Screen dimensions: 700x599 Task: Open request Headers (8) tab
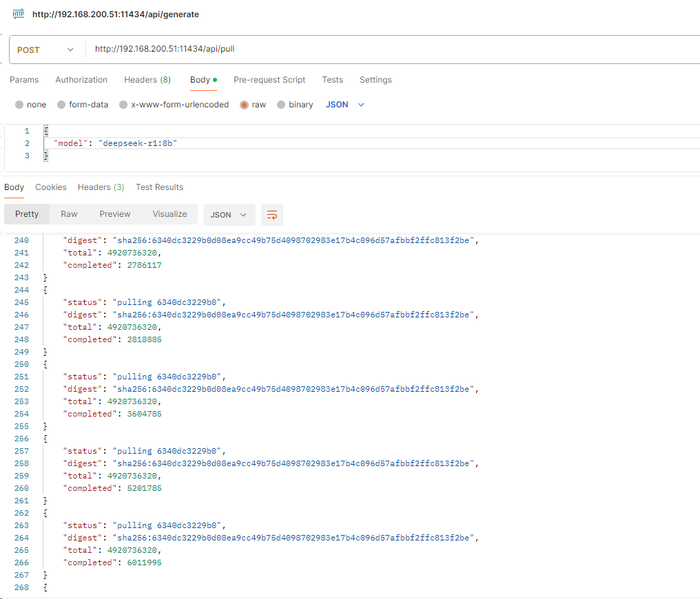click(147, 80)
